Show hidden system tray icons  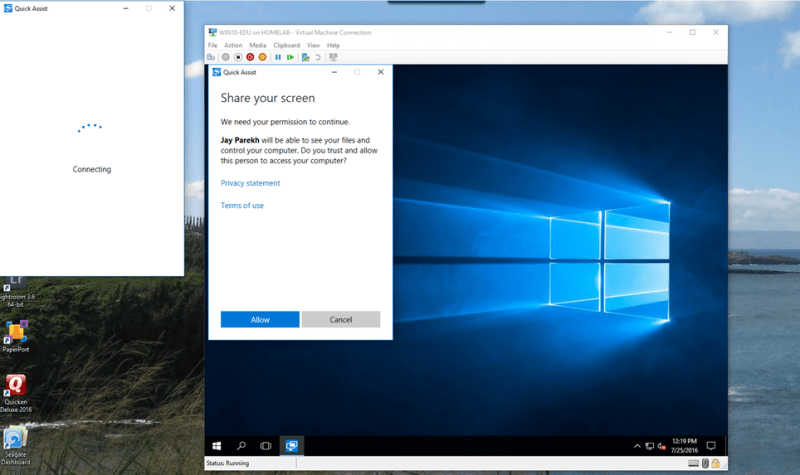(638, 445)
